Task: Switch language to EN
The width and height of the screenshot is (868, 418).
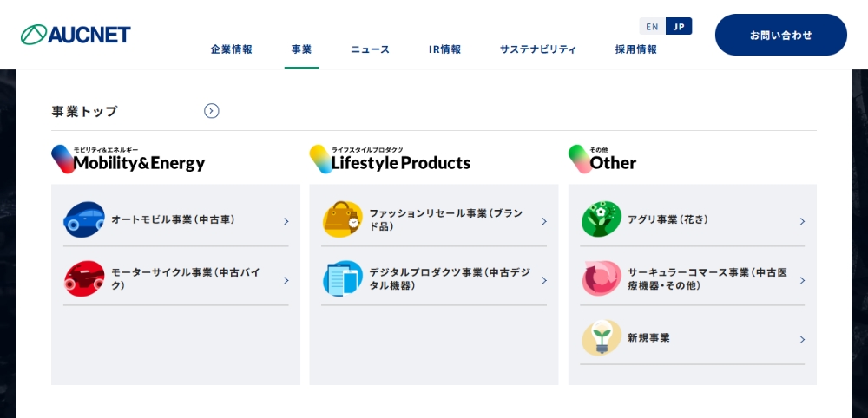Action: pyautogui.click(x=652, y=26)
